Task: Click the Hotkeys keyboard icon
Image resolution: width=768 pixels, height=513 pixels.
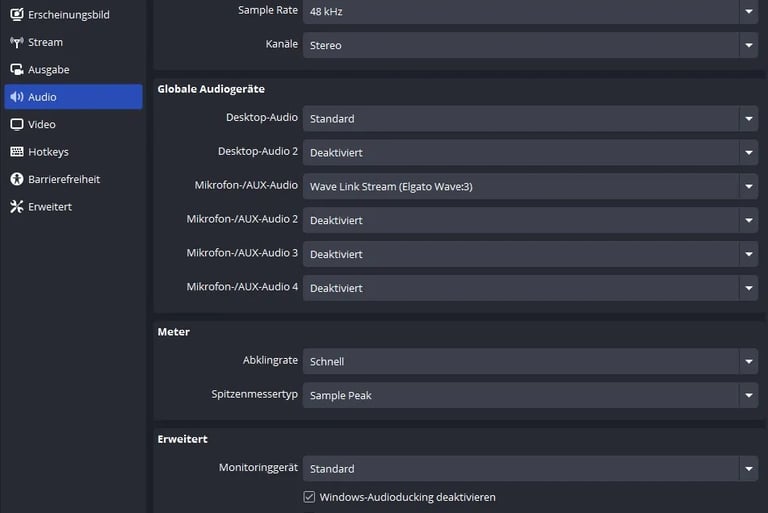Action: [17, 151]
